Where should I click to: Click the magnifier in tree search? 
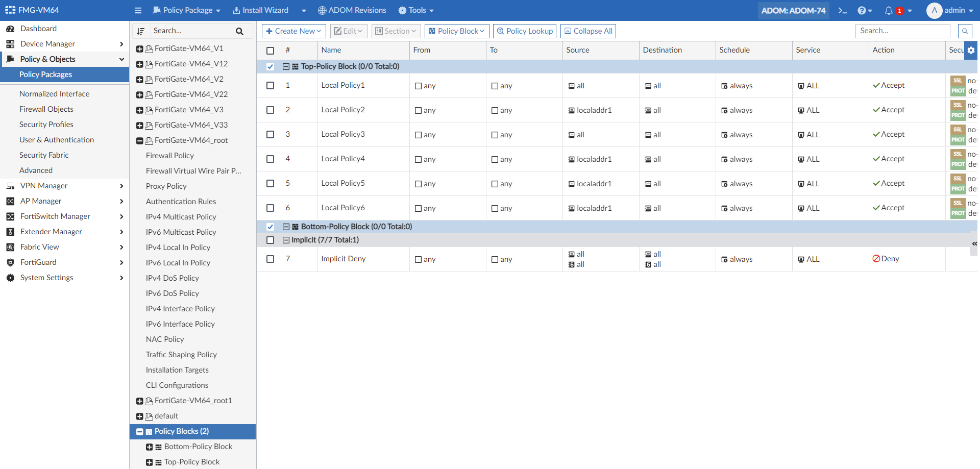point(239,31)
